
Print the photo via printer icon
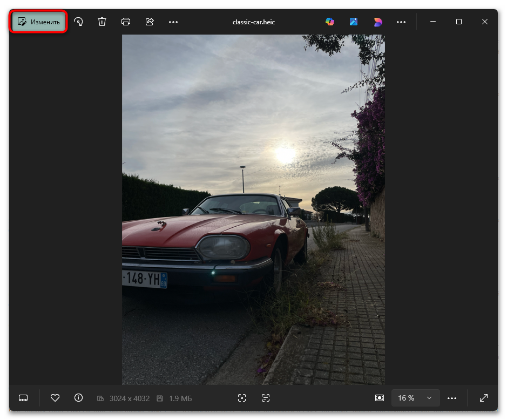[x=126, y=22]
